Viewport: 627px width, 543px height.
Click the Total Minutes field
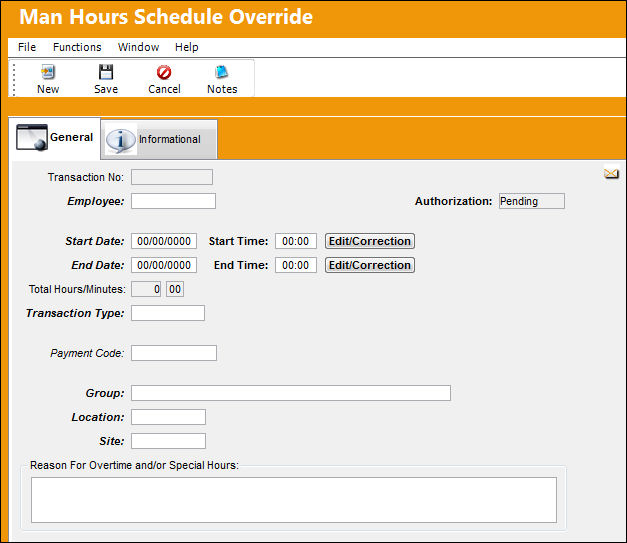[175, 289]
